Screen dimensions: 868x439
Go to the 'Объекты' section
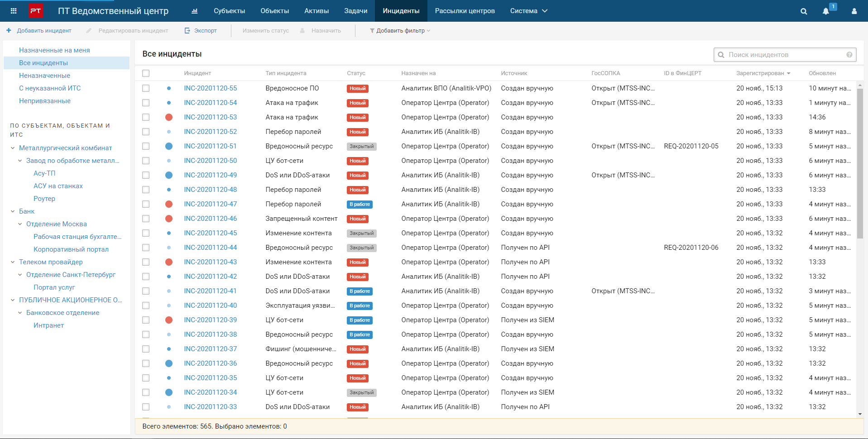(275, 11)
